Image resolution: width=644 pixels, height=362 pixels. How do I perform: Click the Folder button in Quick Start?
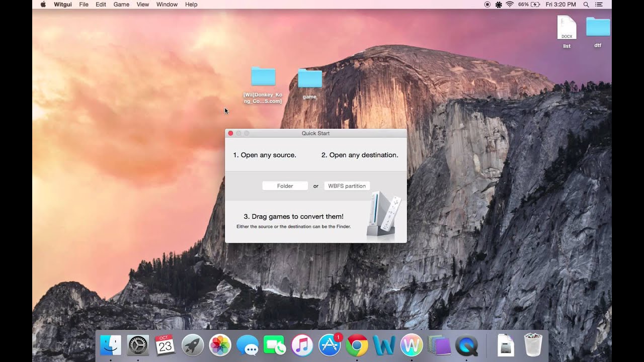click(x=285, y=186)
